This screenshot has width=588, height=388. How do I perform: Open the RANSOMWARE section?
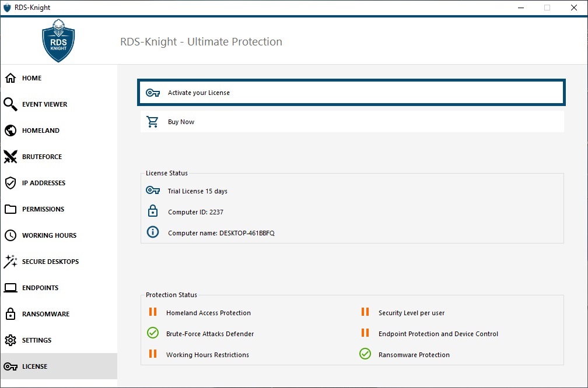59,314
